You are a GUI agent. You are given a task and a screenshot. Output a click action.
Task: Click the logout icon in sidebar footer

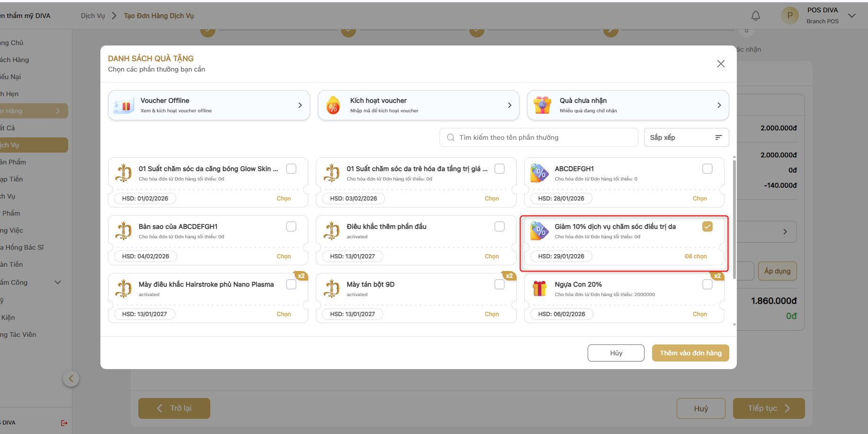[x=64, y=423]
